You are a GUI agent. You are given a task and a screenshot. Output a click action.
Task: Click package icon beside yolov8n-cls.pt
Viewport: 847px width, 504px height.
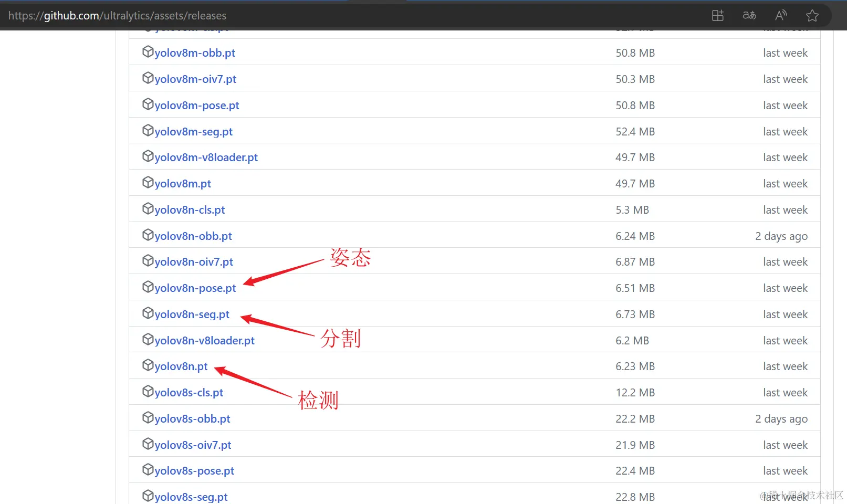(148, 208)
